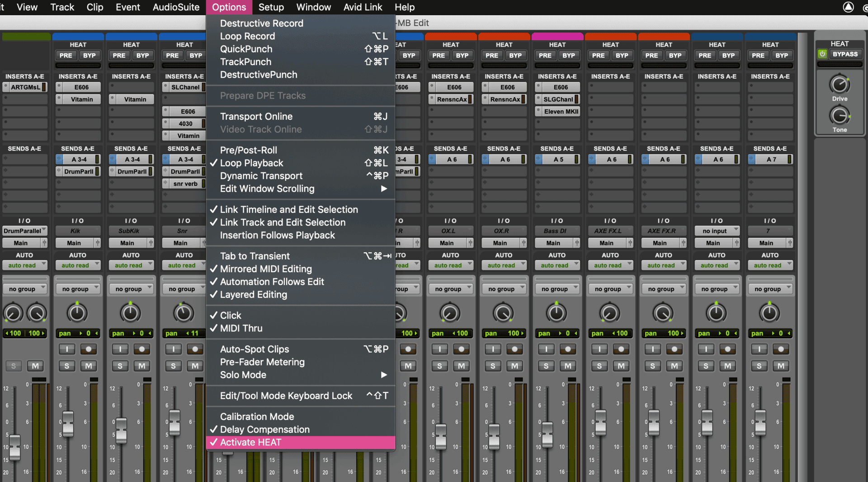Click the record enable button on Kik track
The width and height of the screenshot is (868, 482).
coord(89,349)
